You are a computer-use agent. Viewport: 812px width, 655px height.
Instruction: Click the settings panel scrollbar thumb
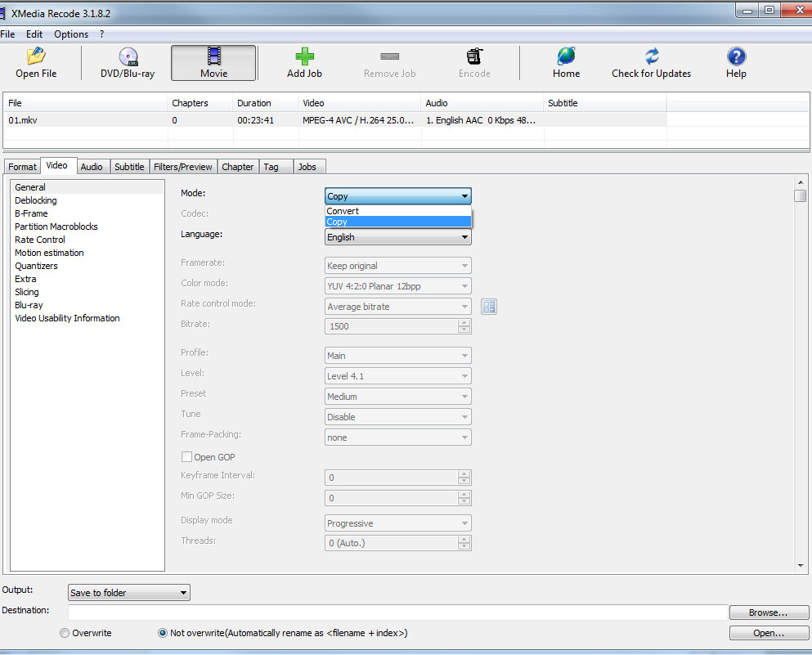point(801,195)
